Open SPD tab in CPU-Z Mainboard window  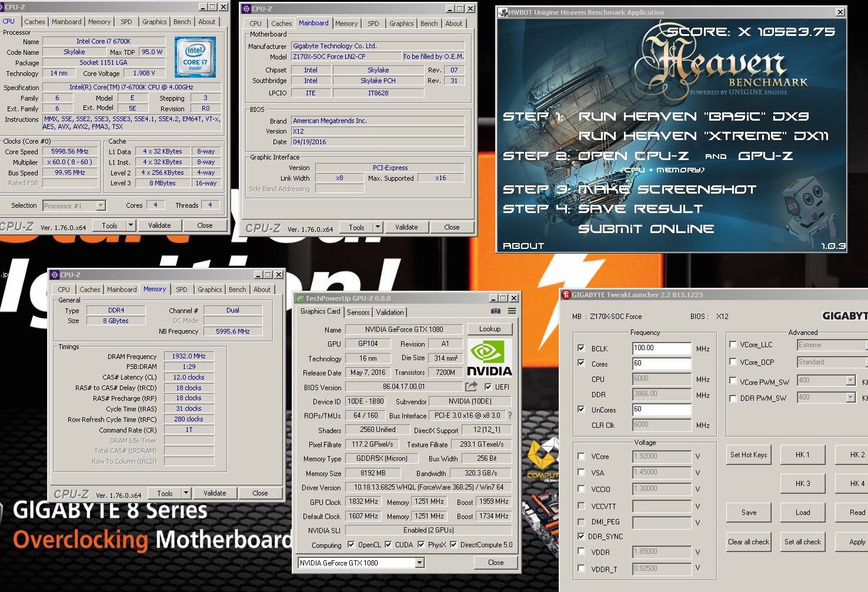[373, 24]
